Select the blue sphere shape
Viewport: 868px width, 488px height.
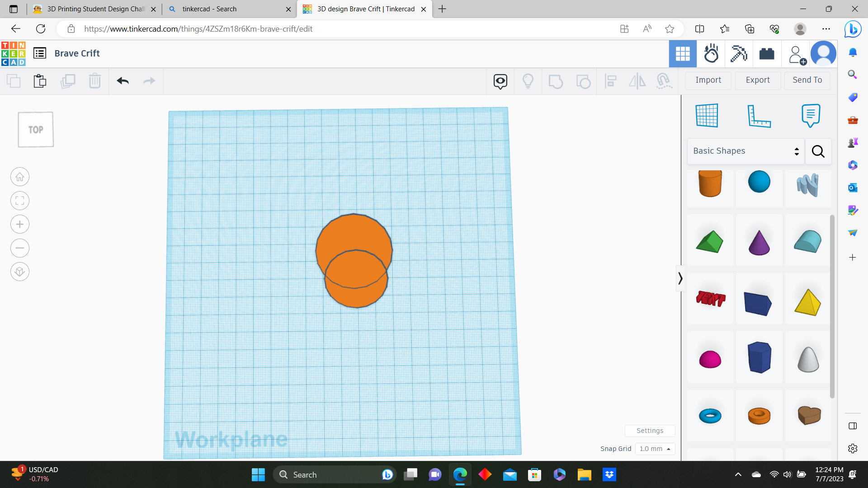(759, 182)
